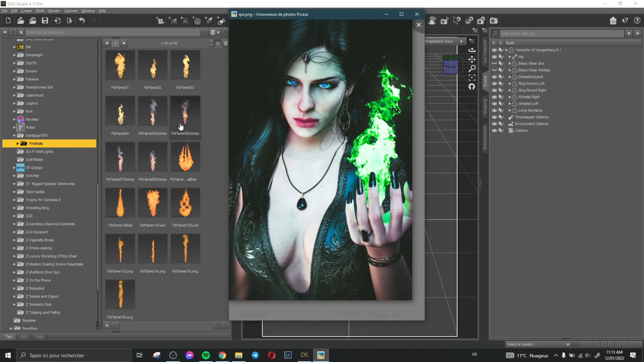Screen dimensions: 644x362
Task: Click the frame selection icon in viewport
Action: [472, 77]
